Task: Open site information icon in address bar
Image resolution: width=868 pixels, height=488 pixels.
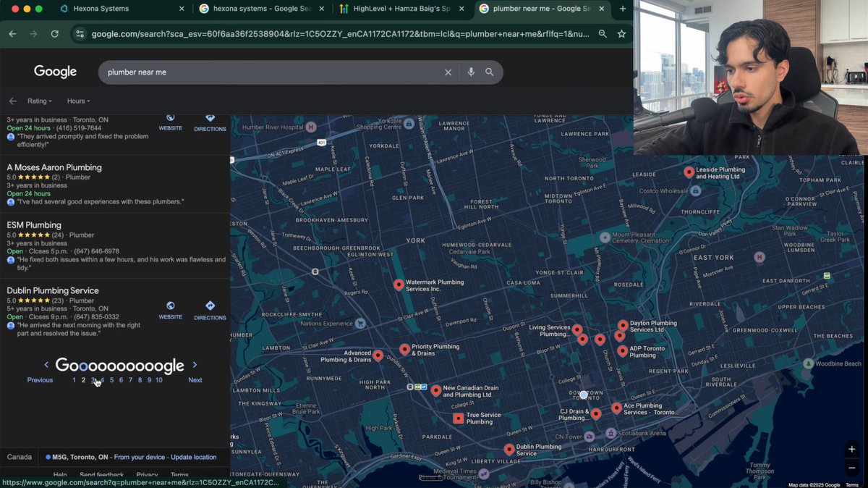Action: pyautogui.click(x=80, y=34)
